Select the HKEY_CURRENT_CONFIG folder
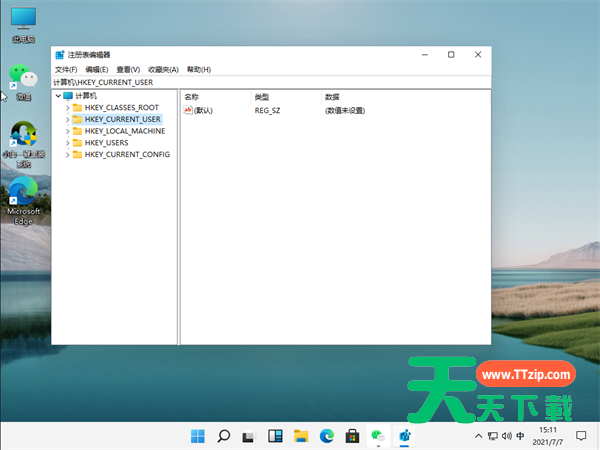 tap(127, 155)
